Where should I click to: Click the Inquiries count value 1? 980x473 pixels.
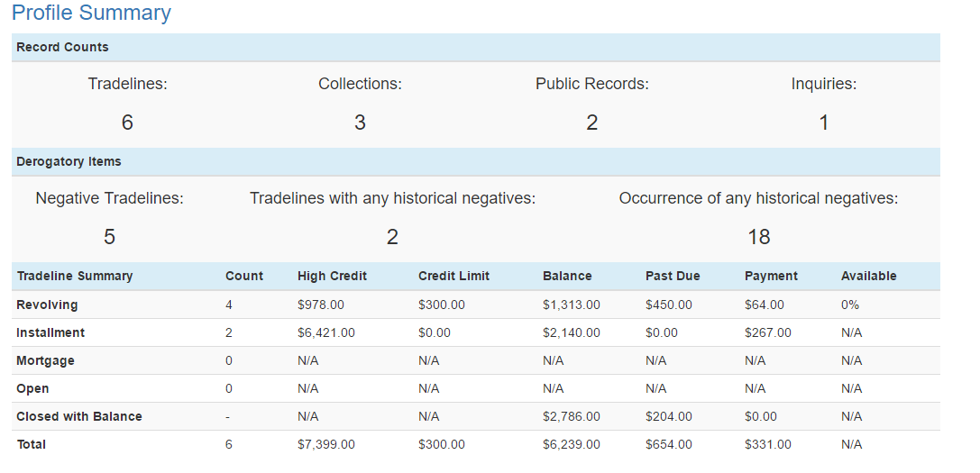click(824, 123)
